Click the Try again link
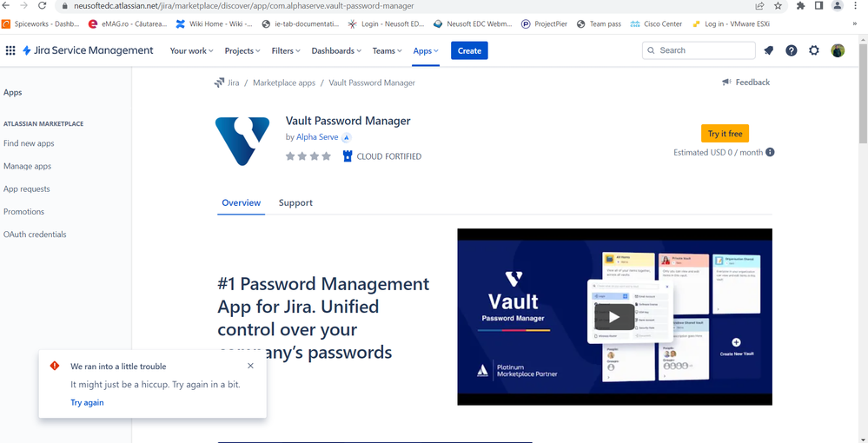This screenshot has width=868, height=443. (87, 402)
